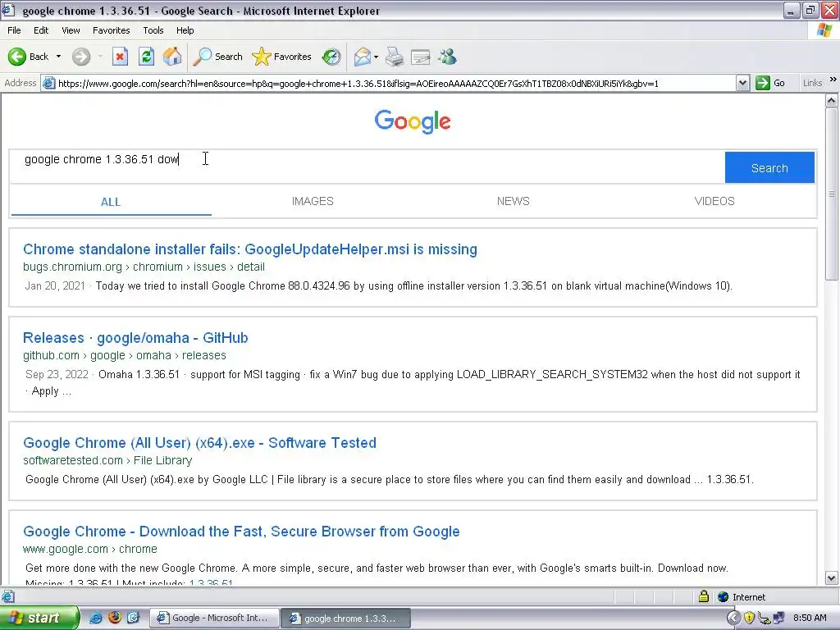Click 'google chrome 1.3.3...' taskbar button
840x630 pixels.
tap(345, 619)
